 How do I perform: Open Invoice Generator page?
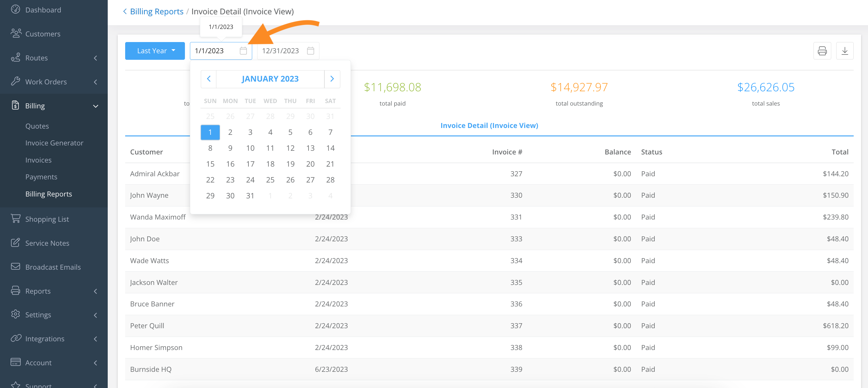click(x=54, y=143)
